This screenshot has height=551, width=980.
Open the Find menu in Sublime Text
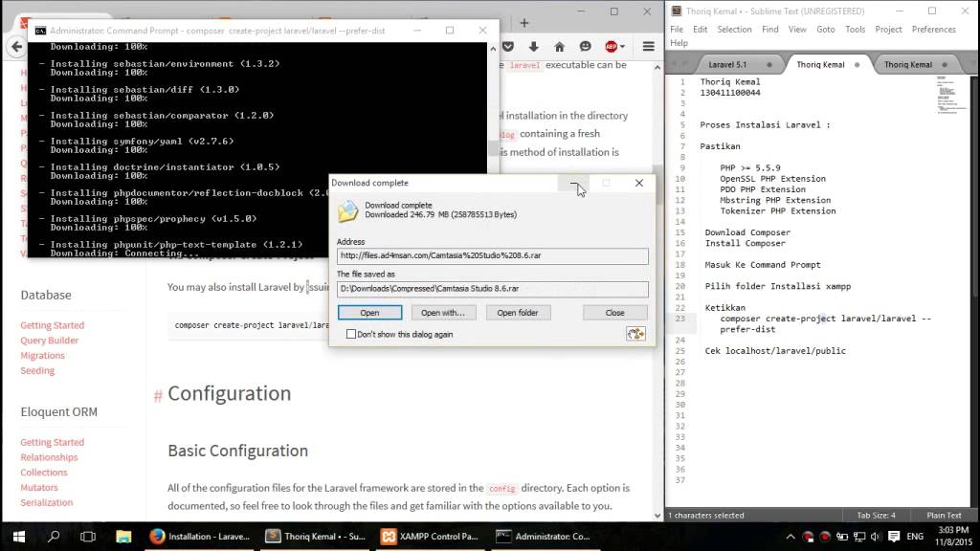point(770,30)
